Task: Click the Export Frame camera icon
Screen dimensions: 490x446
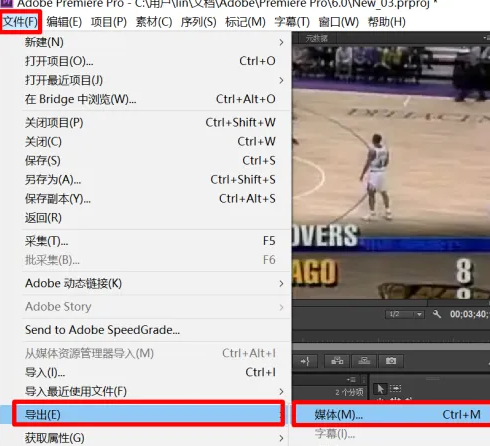Action: [391, 361]
